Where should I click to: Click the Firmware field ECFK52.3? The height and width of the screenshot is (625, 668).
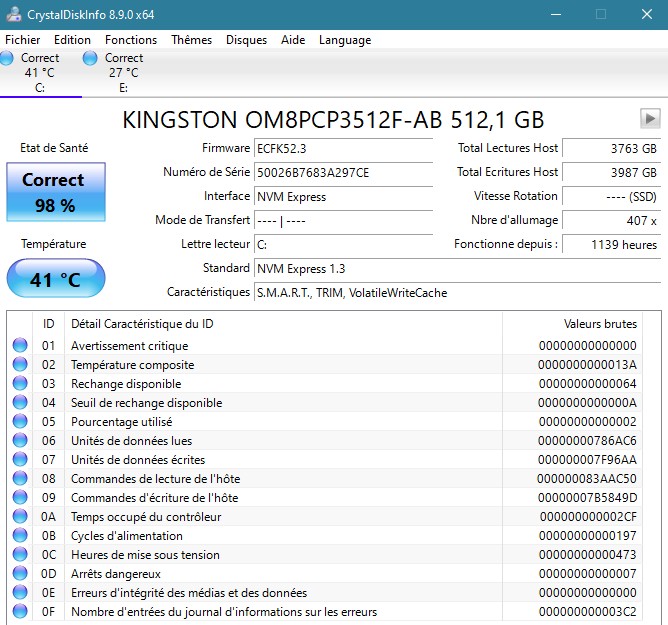click(343, 148)
